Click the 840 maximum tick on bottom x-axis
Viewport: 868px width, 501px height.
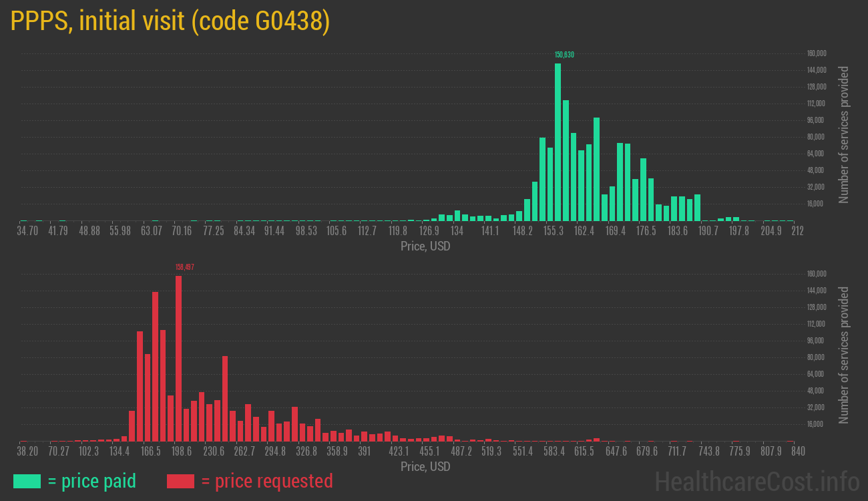(x=797, y=452)
